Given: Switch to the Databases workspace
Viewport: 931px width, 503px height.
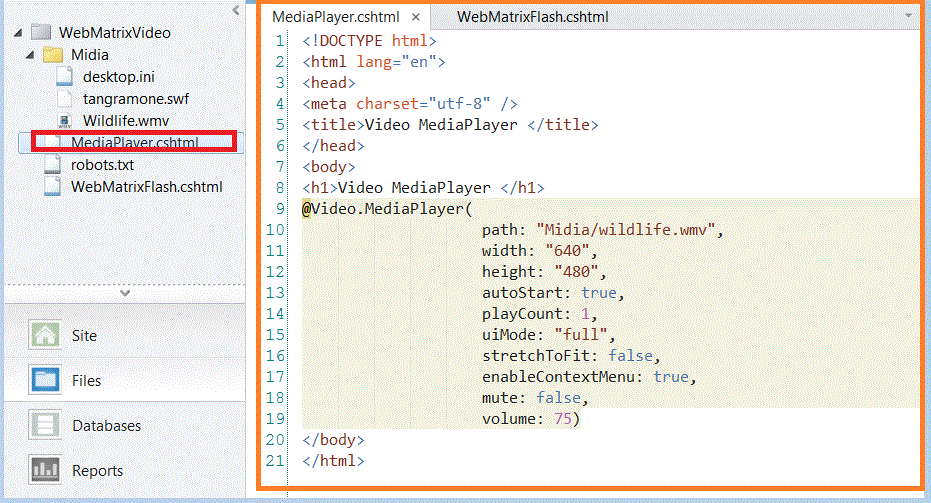Looking at the screenshot, I should [x=125, y=426].
